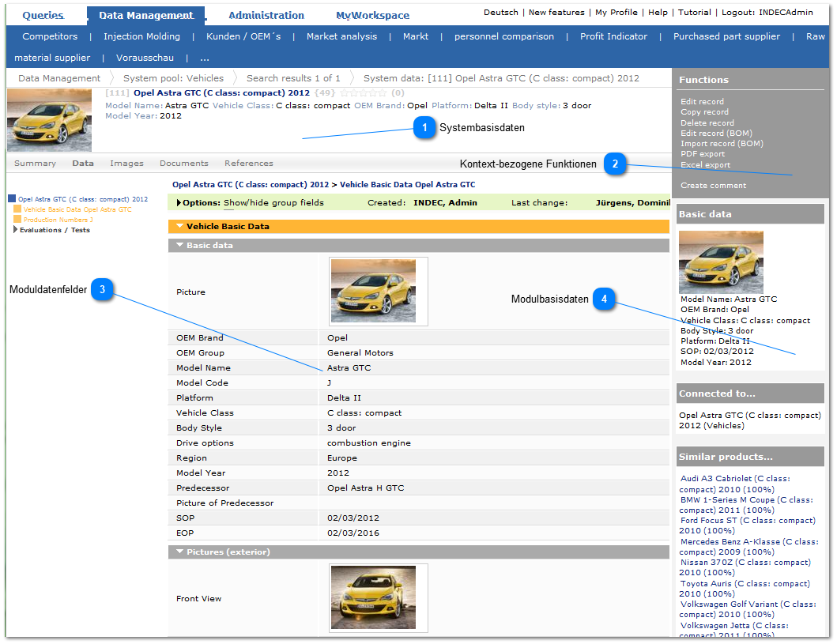Open the References record tab
This screenshot has width=837, height=644.
point(249,164)
